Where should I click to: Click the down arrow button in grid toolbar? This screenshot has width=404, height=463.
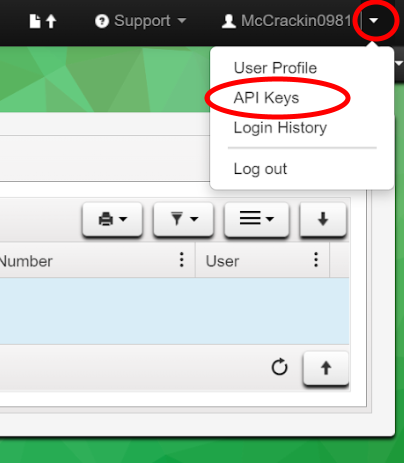click(x=323, y=219)
